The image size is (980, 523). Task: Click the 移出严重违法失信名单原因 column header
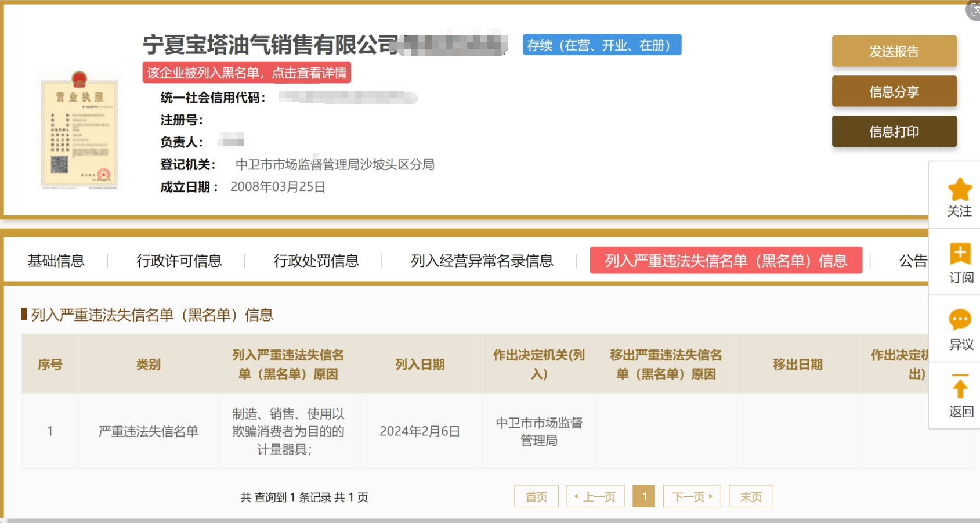pos(666,364)
